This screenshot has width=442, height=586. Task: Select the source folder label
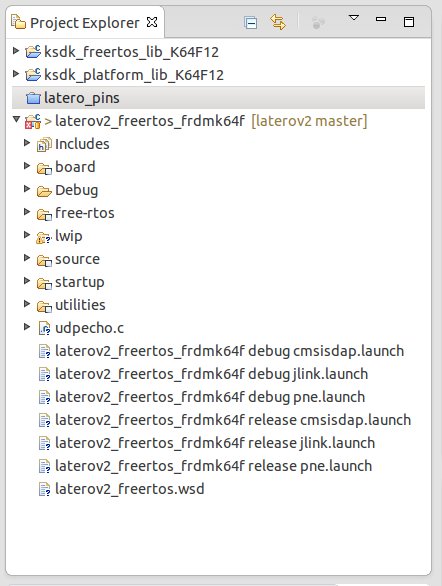pyautogui.click(x=77, y=259)
